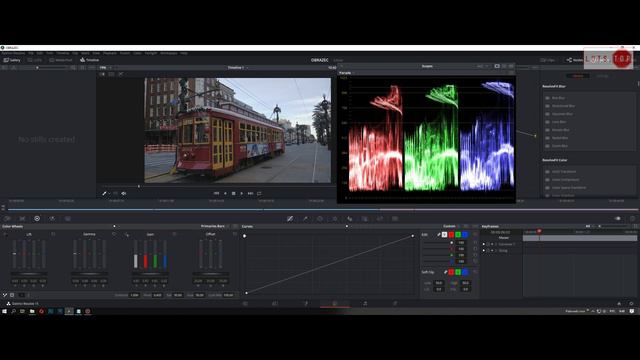Open the Stereoscopic 3D palette
The image size is (640, 360).
click(x=395, y=219)
